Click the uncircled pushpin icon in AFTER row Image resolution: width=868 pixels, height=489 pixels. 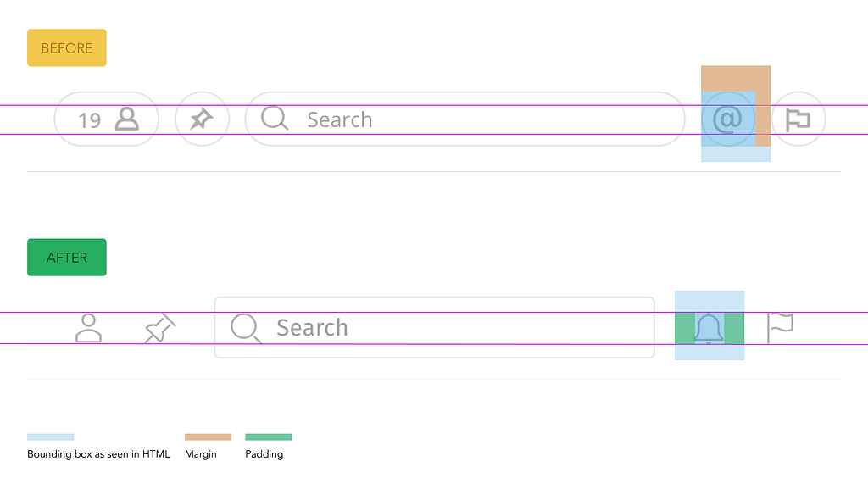159,329
